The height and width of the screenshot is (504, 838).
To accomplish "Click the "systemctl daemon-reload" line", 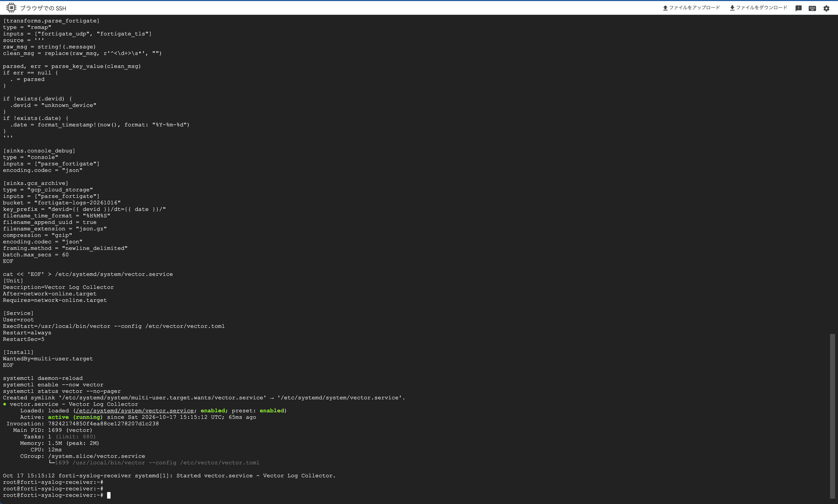I will click(43, 378).
